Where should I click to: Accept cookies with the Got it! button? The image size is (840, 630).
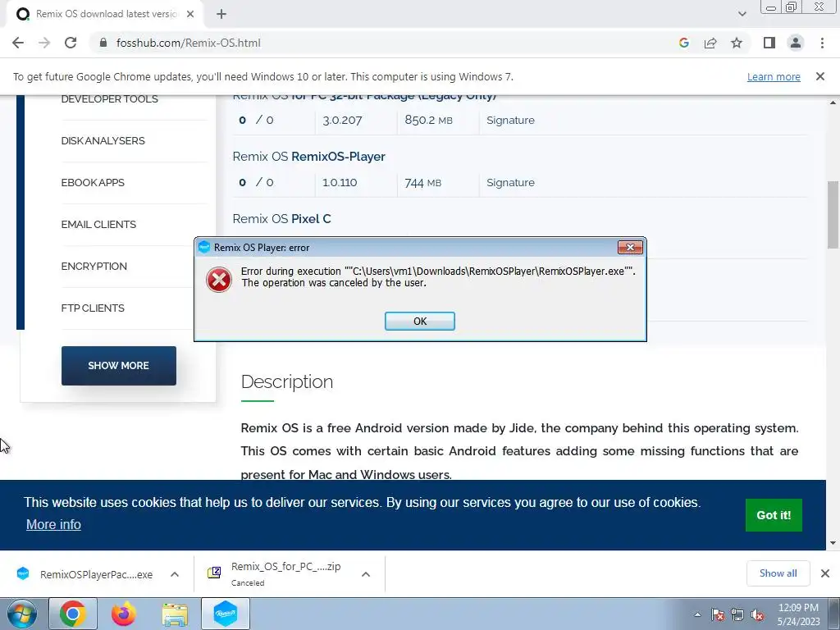(x=774, y=515)
